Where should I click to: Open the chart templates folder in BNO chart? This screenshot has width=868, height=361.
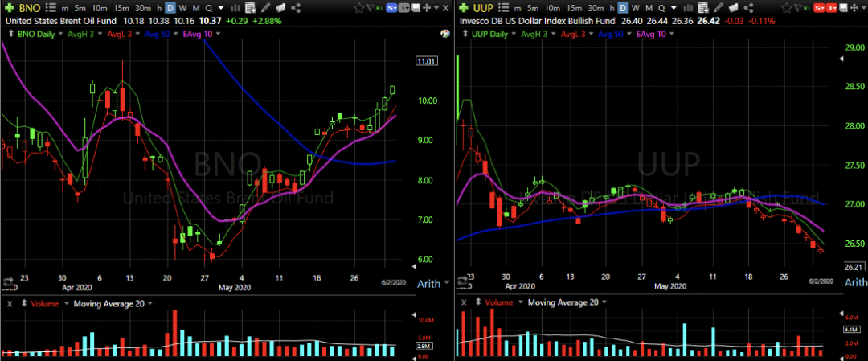[x=280, y=8]
